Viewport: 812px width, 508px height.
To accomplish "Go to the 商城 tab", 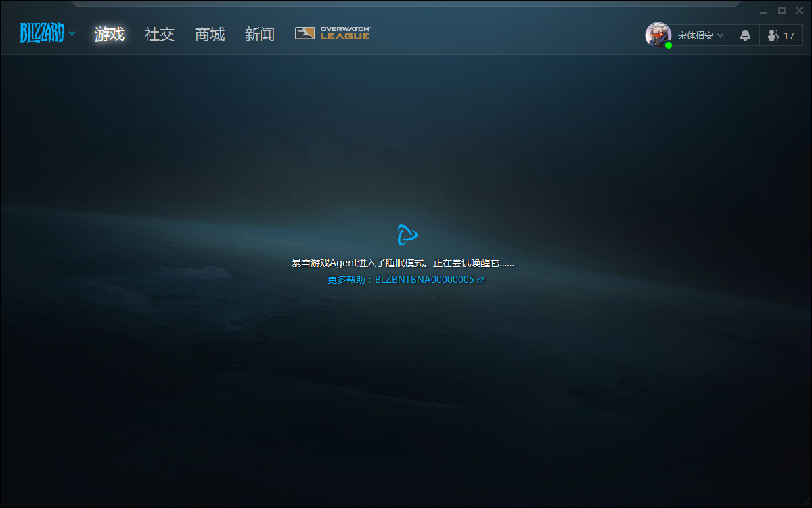I will coord(210,35).
